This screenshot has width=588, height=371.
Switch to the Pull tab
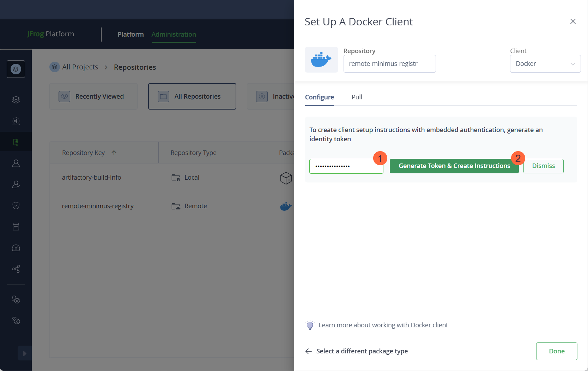tap(357, 97)
